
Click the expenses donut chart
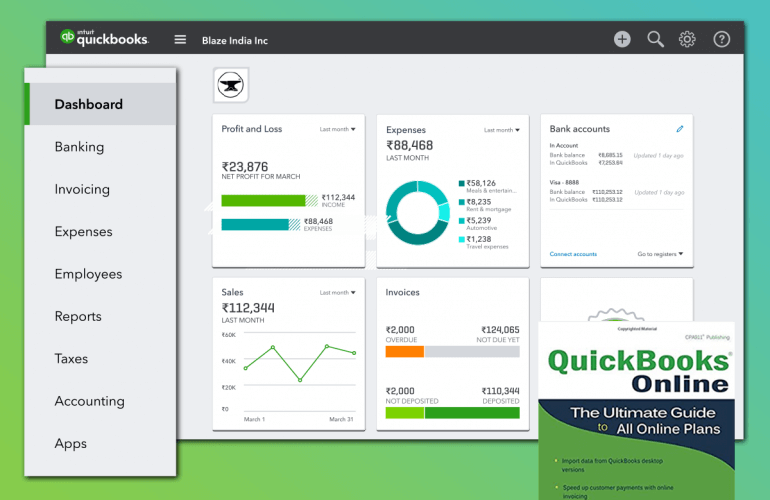[x=417, y=213]
